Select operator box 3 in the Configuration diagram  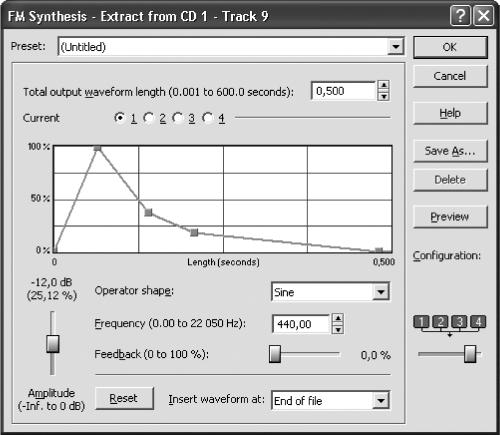coord(459,322)
